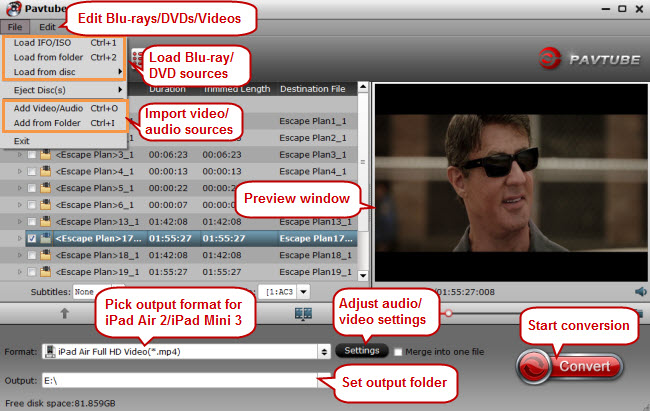Enable Merge into one file
The width and height of the screenshot is (650, 411).
click(398, 352)
